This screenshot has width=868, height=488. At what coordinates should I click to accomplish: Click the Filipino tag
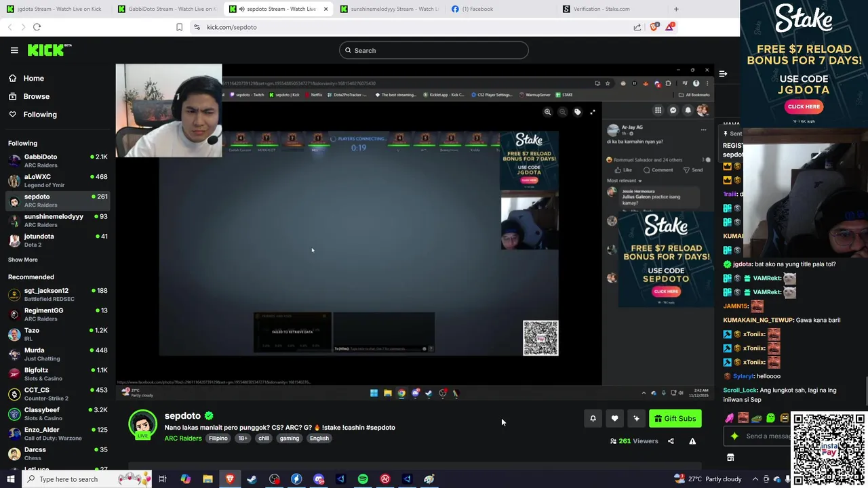pos(218,439)
